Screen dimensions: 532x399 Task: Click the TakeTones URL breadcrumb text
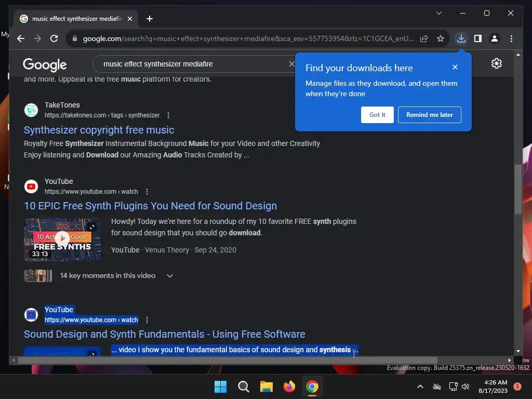point(102,115)
